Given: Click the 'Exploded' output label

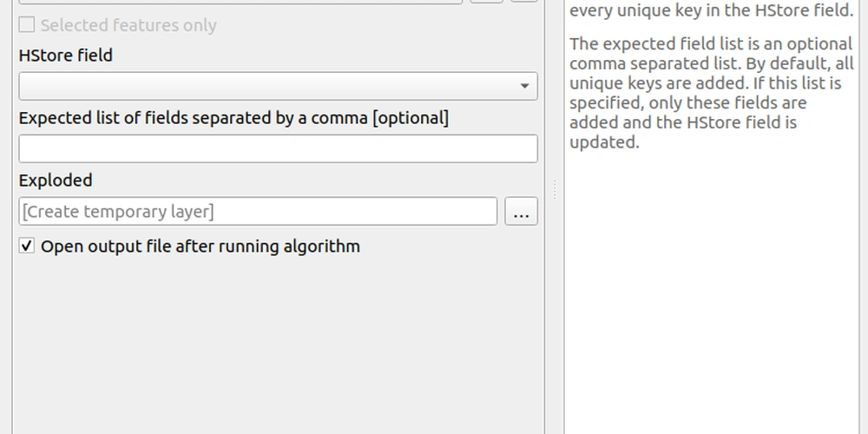Looking at the screenshot, I should [56, 181].
